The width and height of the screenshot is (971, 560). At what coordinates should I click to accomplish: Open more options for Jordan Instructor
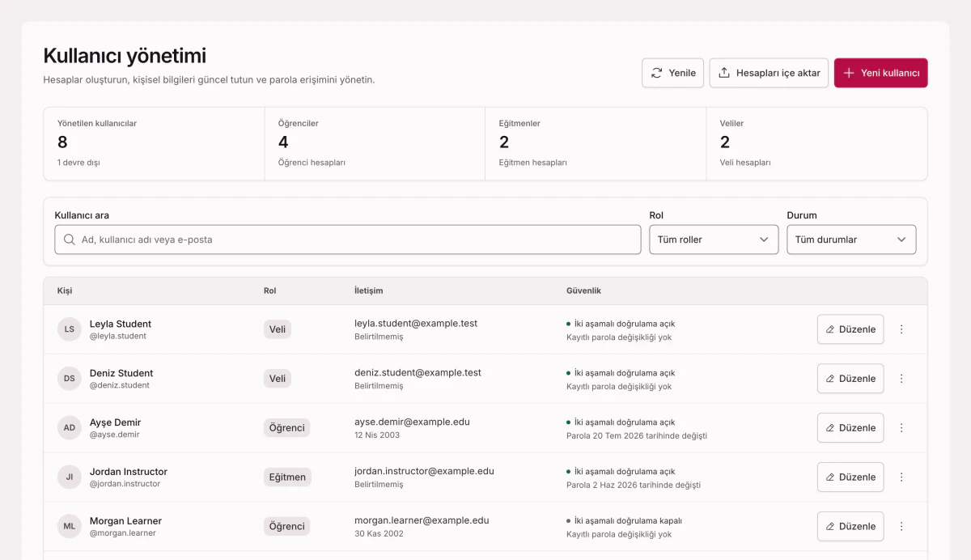pos(901,477)
